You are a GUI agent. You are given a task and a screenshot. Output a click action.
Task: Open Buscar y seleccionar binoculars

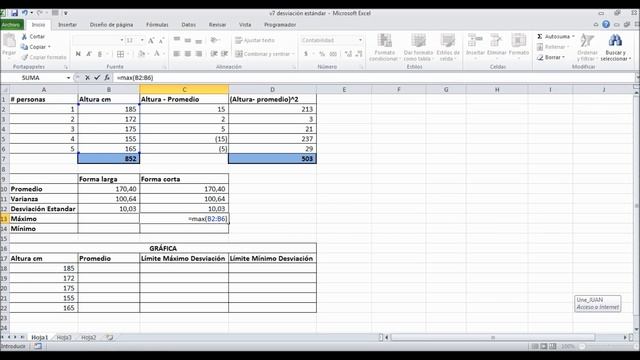615,40
